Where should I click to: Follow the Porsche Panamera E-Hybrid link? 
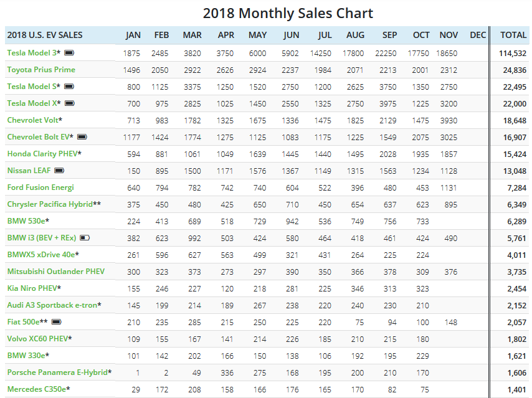[x=57, y=372]
